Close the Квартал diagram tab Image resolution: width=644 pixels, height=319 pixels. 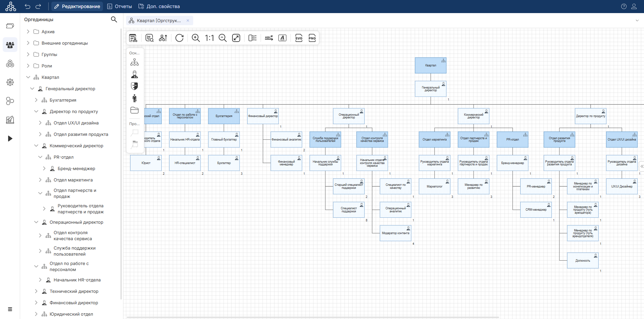188,20
